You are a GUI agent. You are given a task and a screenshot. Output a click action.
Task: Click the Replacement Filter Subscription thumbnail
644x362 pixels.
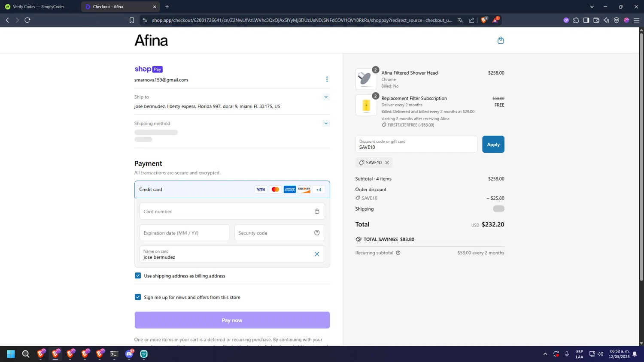366,105
